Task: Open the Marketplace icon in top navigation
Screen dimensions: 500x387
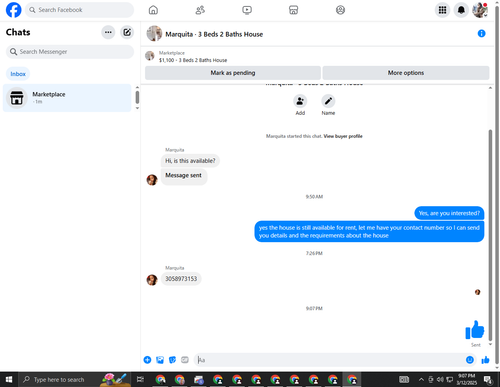Action: point(293,10)
